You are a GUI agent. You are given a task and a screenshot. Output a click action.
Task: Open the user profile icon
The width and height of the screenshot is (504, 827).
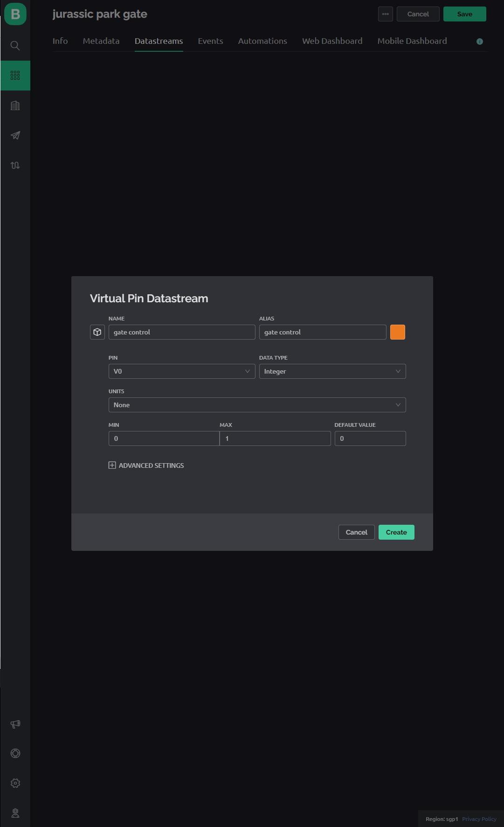pyautogui.click(x=15, y=813)
